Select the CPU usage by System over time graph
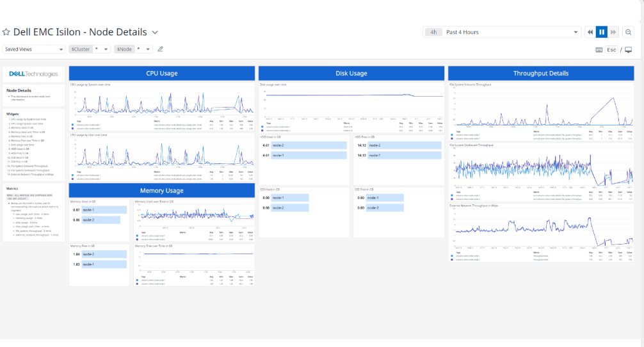The height and width of the screenshot is (347, 644). pyautogui.click(x=162, y=107)
